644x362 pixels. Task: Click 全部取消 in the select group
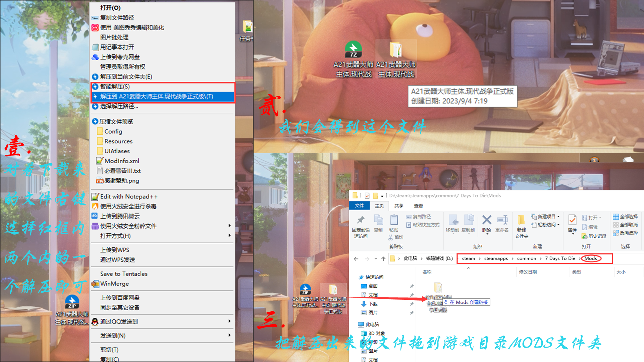tap(626, 225)
